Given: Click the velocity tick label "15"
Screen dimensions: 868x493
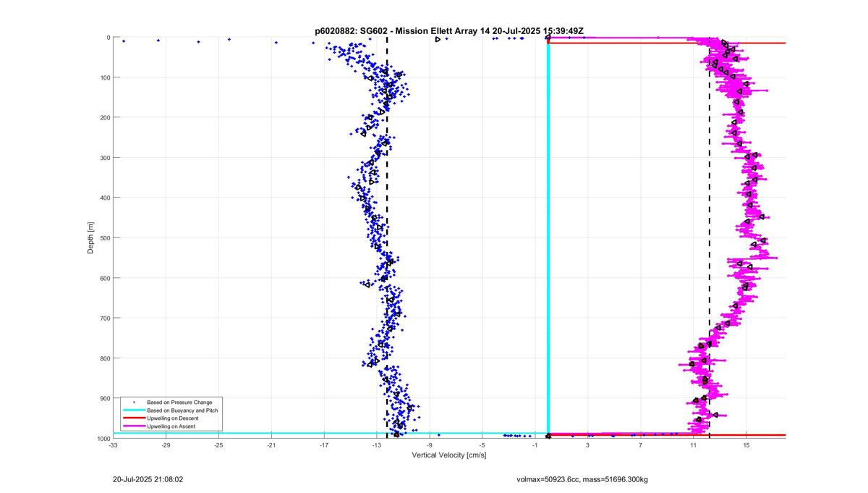Looking at the screenshot, I should [x=746, y=446].
